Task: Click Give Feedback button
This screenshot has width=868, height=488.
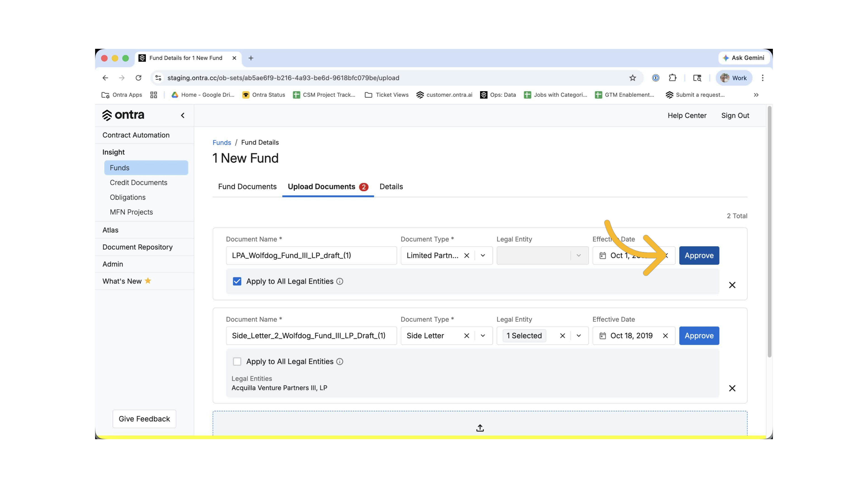Action: coord(144,419)
